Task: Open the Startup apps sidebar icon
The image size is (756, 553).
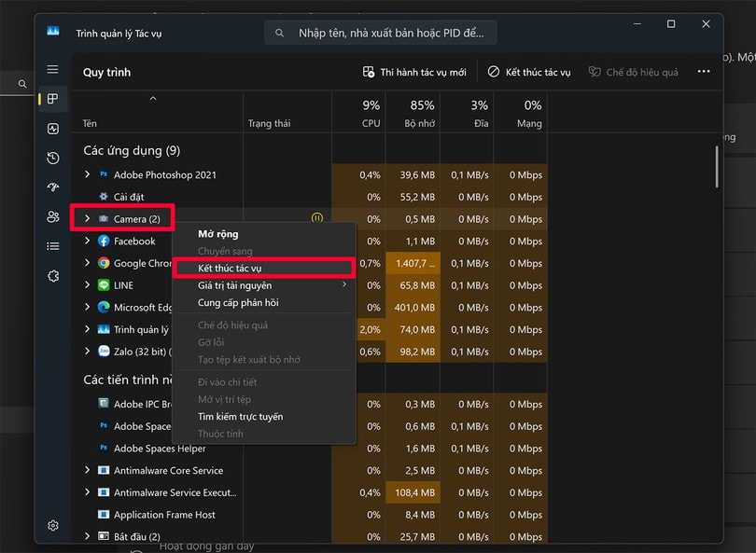Action: point(53,187)
